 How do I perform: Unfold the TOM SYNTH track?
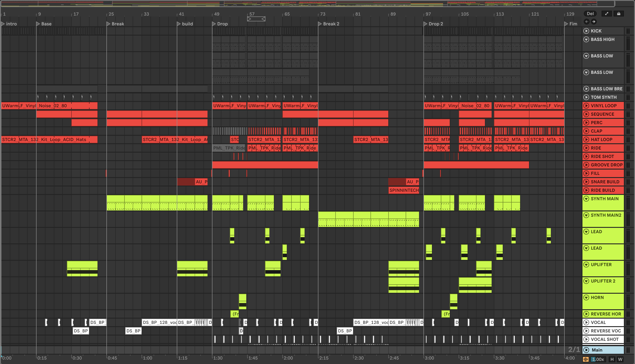tap(586, 97)
